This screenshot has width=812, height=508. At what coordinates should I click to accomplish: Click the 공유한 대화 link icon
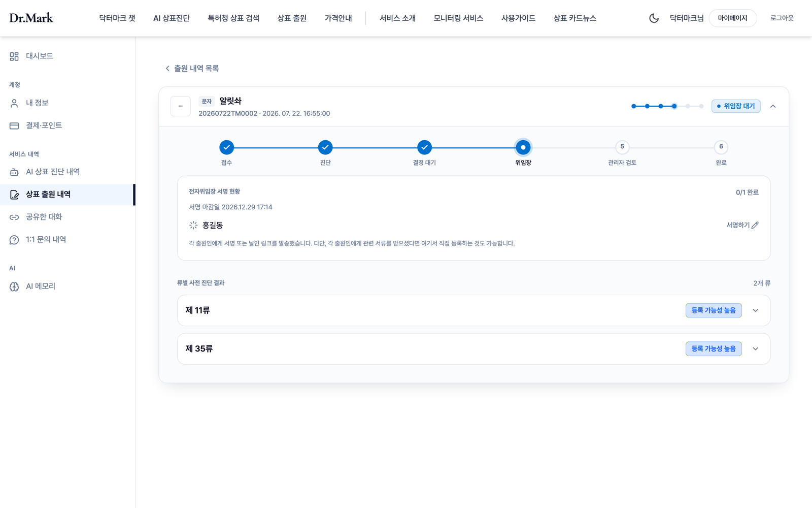[14, 217]
